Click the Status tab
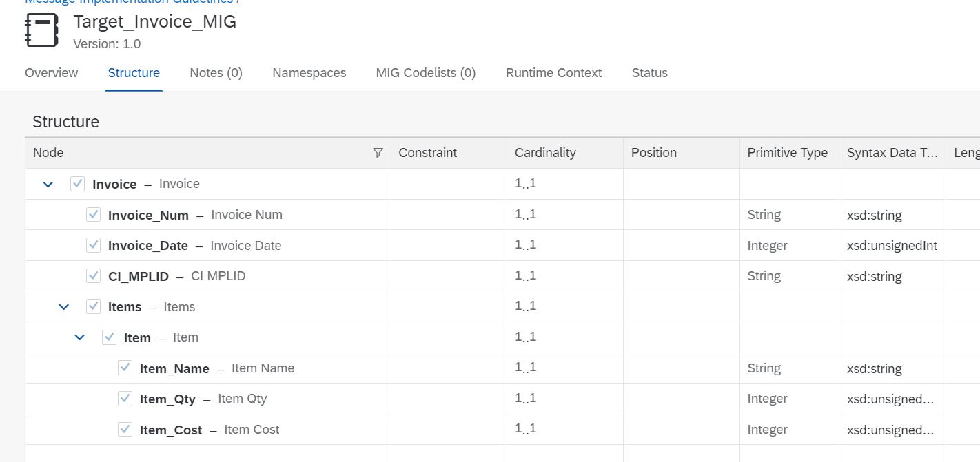 point(649,72)
